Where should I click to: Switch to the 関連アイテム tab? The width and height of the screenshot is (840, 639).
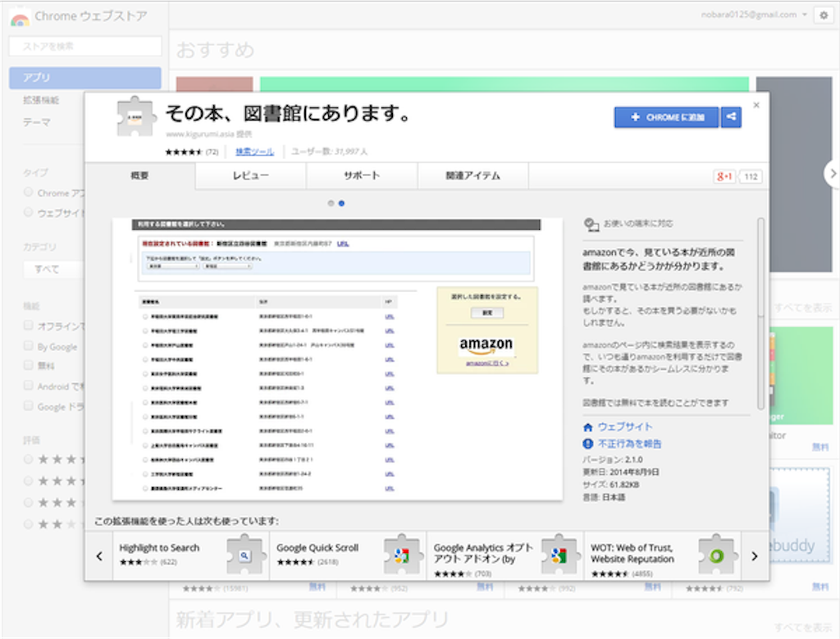pyautogui.click(x=473, y=176)
